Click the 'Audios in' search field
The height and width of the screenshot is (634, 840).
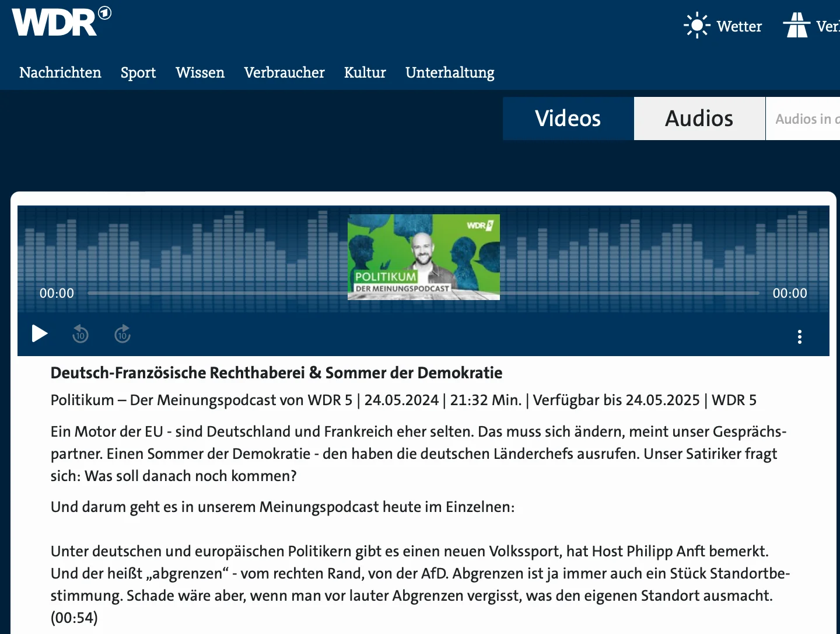tap(805, 119)
